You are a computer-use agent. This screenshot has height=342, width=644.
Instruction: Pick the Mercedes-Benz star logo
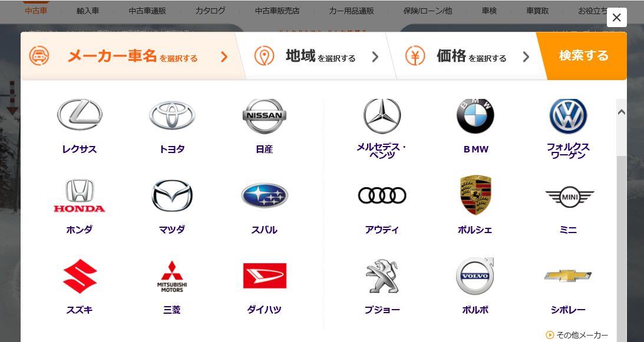coord(382,116)
